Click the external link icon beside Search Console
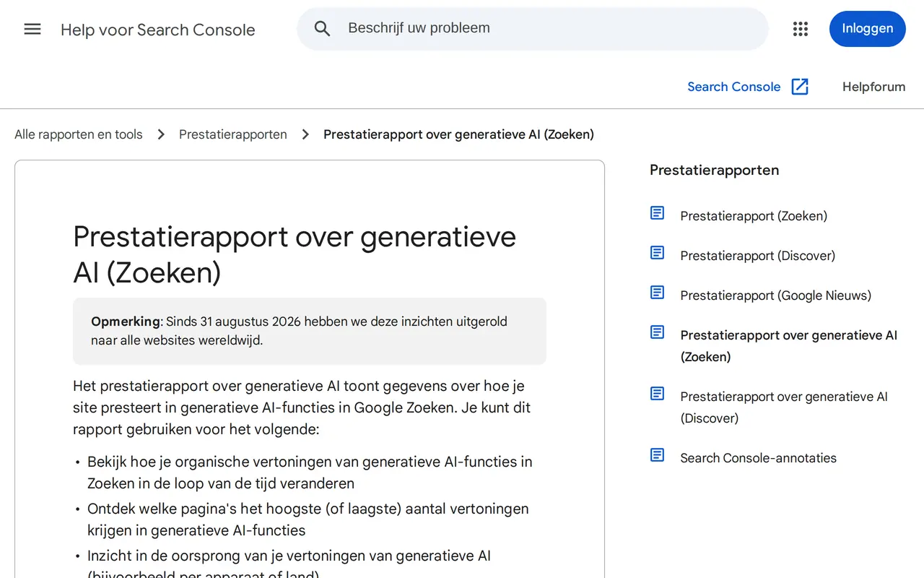 [800, 87]
